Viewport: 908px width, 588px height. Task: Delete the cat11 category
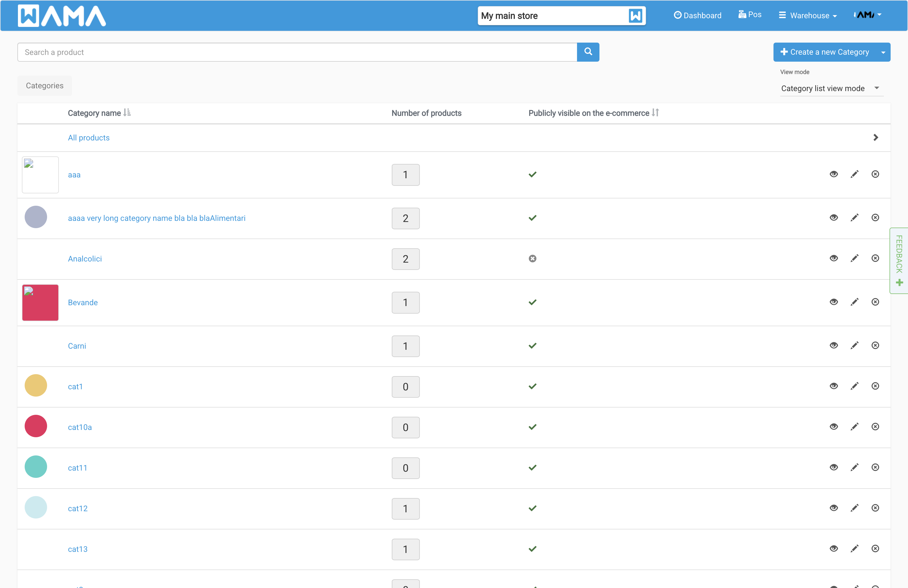coord(875,467)
